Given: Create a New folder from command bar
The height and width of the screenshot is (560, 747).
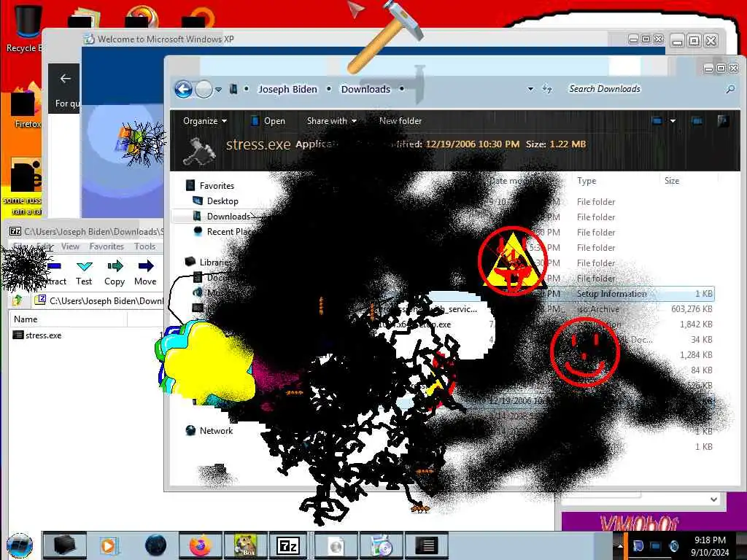Looking at the screenshot, I should tap(400, 121).
